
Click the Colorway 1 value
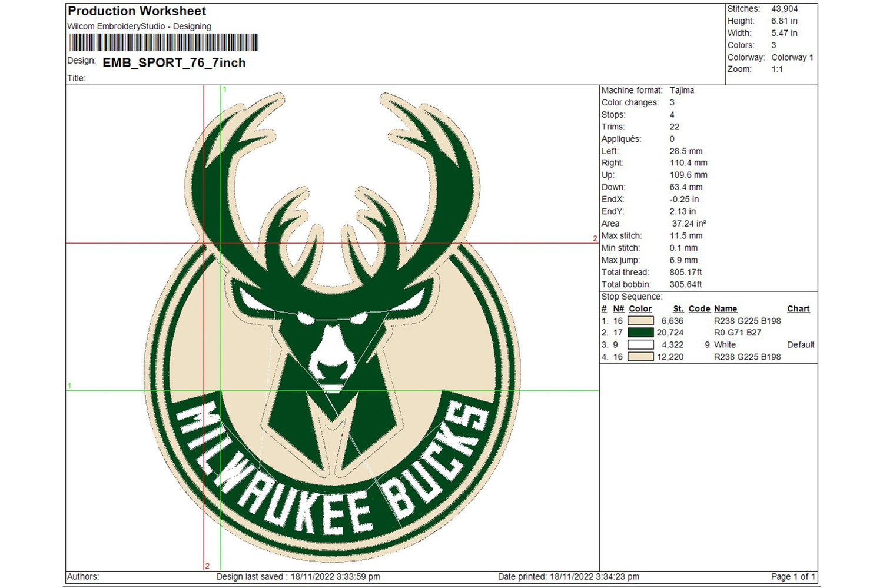(x=792, y=57)
